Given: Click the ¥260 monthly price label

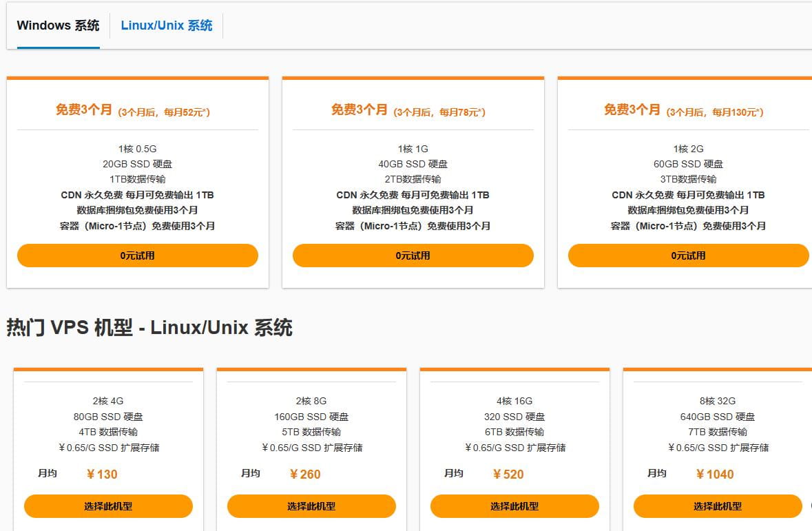Looking at the screenshot, I should (304, 474).
